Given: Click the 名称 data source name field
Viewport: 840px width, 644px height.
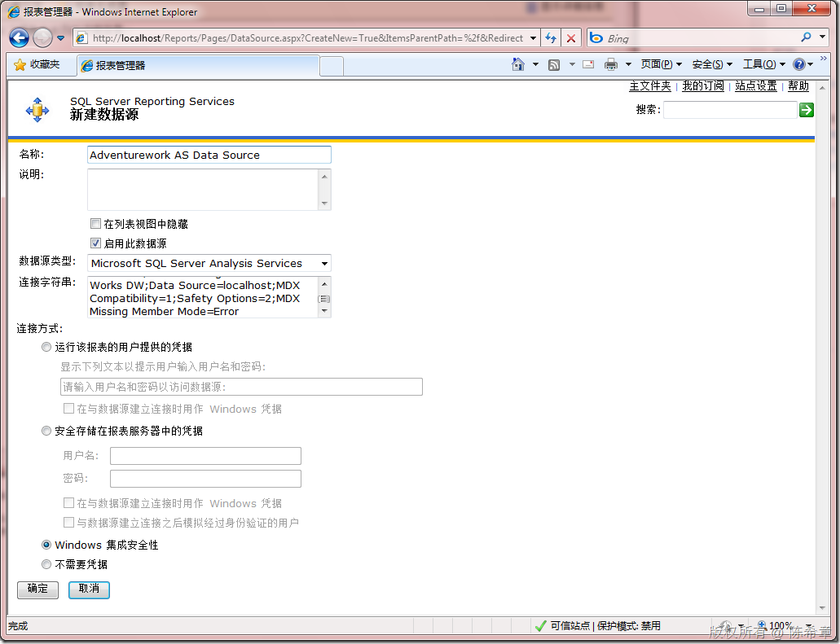Looking at the screenshot, I should pyautogui.click(x=209, y=155).
